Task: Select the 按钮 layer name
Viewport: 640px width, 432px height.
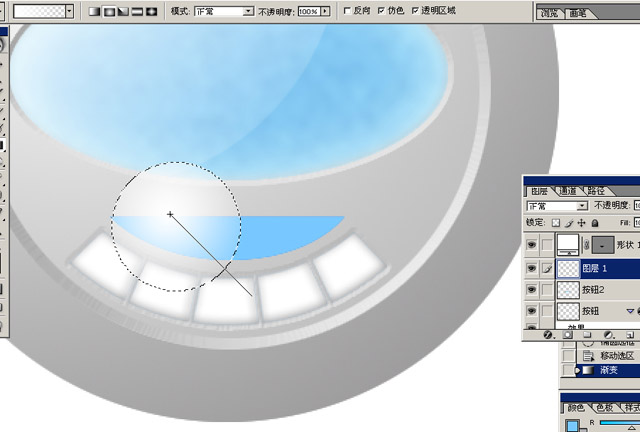Action: [590, 311]
